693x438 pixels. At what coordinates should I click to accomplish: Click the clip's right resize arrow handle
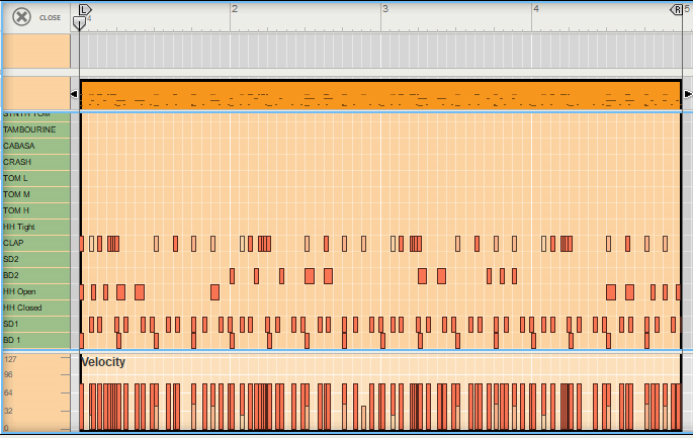click(687, 94)
